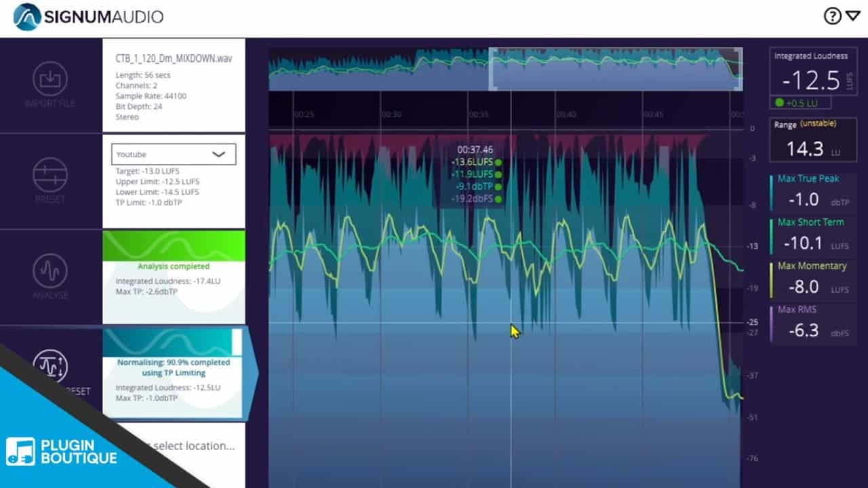Click the Sample Rate: 44100 text
Viewport: 868px width, 488px height.
click(x=151, y=96)
